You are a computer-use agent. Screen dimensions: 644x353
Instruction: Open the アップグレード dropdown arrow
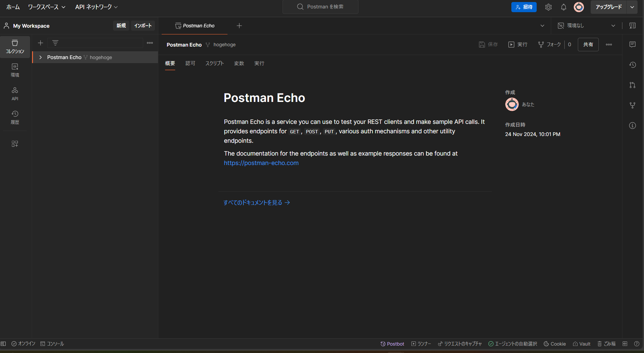(632, 7)
